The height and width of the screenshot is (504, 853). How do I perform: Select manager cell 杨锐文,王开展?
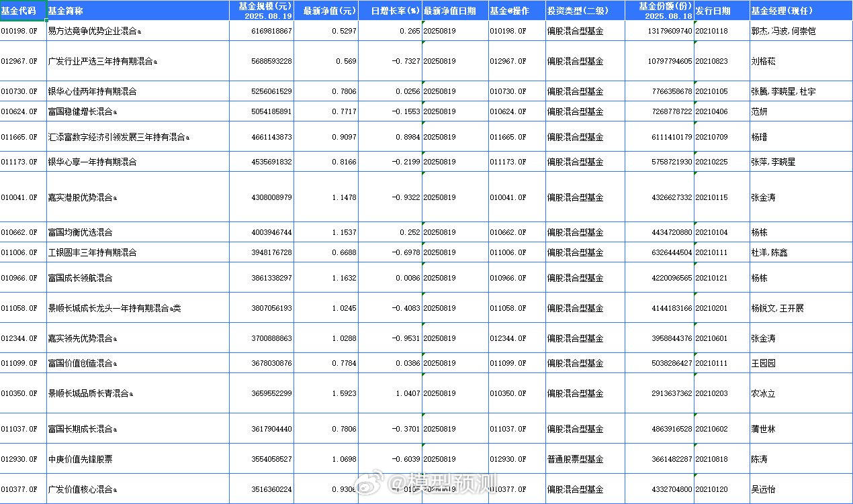(801, 308)
